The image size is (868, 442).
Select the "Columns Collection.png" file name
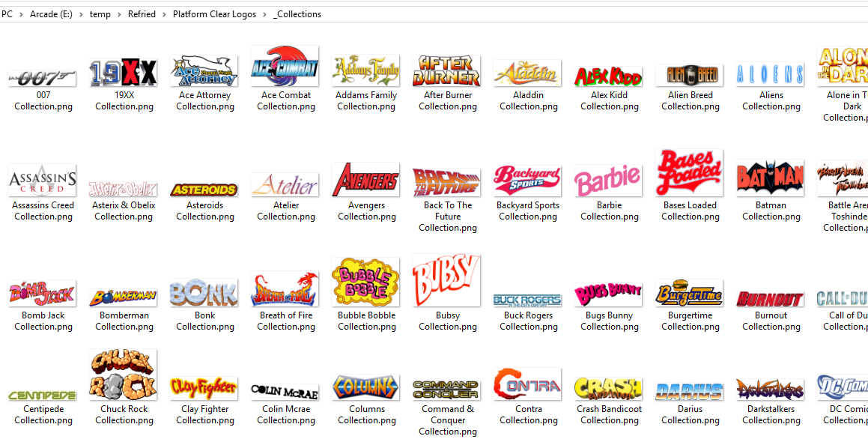tap(366, 414)
